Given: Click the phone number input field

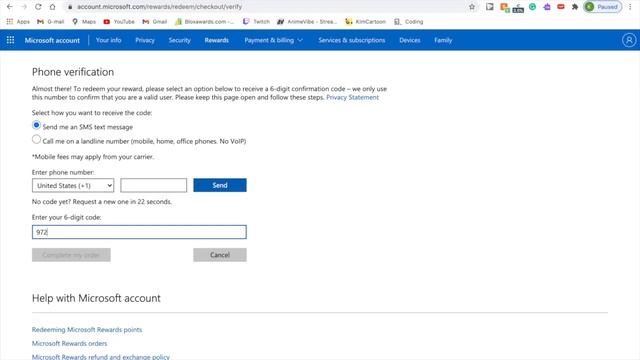Looking at the screenshot, I should (153, 185).
